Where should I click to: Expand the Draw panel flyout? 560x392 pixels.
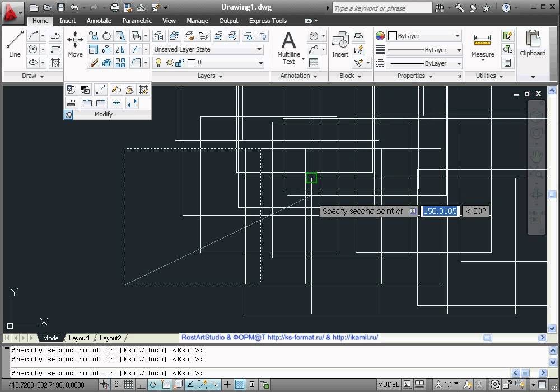coord(32,76)
